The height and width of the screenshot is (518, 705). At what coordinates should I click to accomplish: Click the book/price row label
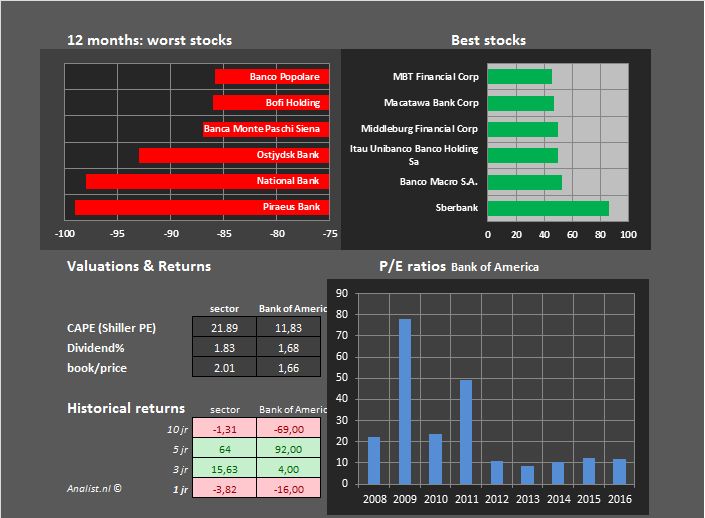coord(97,368)
